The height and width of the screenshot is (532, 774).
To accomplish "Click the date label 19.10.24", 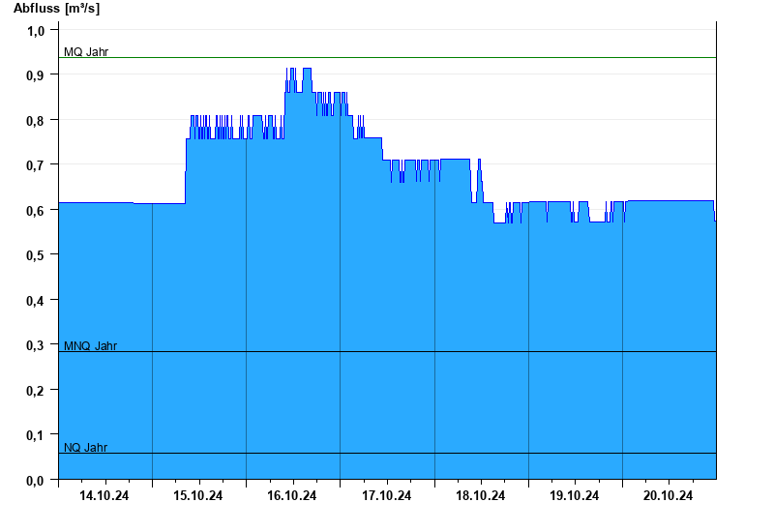I will [574, 495].
